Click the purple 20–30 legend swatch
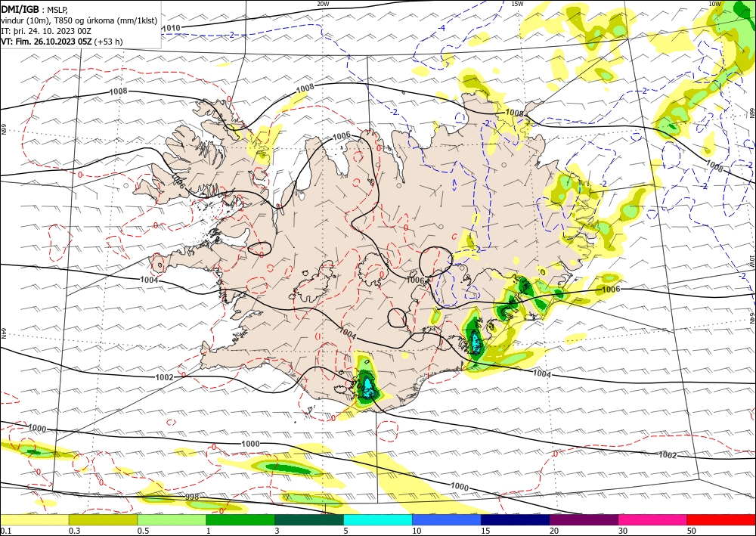 [584, 519]
